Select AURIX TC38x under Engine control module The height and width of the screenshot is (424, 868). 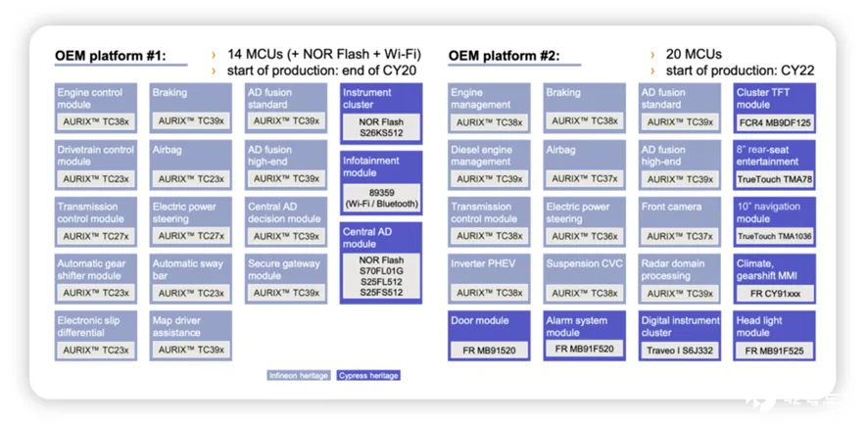96,121
